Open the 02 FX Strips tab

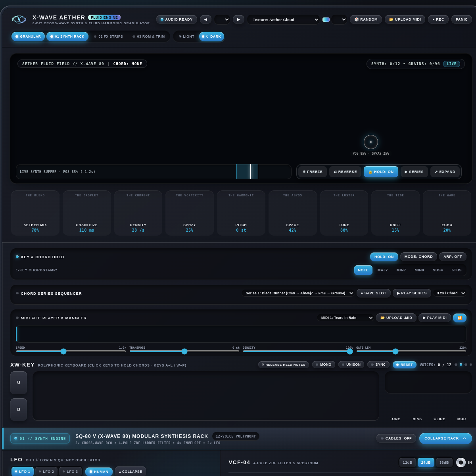coord(108,36)
